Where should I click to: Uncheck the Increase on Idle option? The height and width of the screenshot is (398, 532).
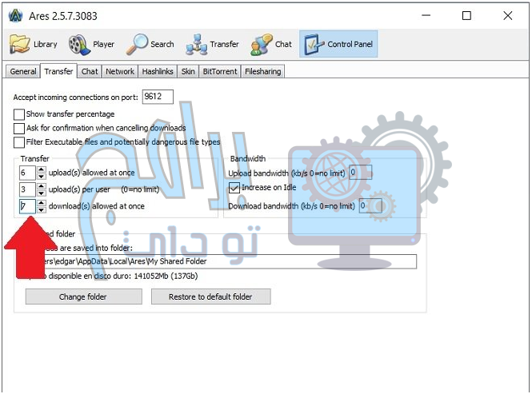coord(234,188)
